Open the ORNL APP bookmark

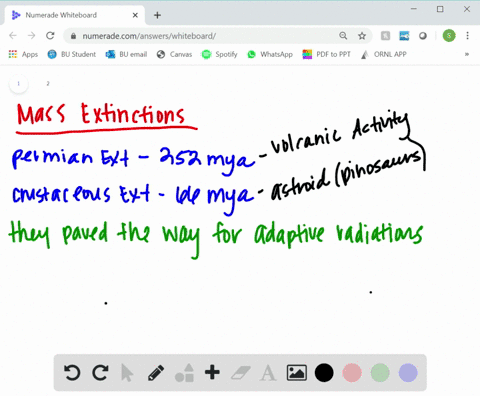tap(384, 54)
